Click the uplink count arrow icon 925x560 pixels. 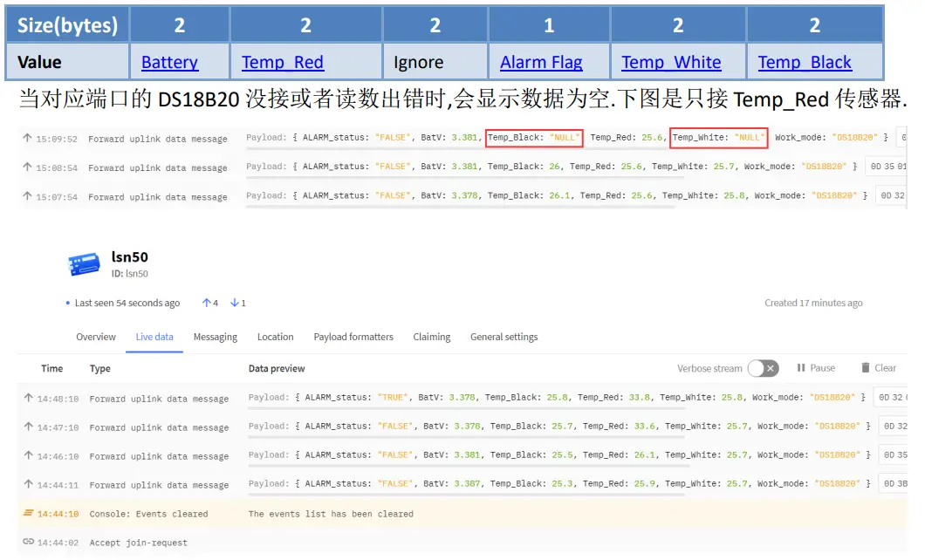(x=206, y=304)
